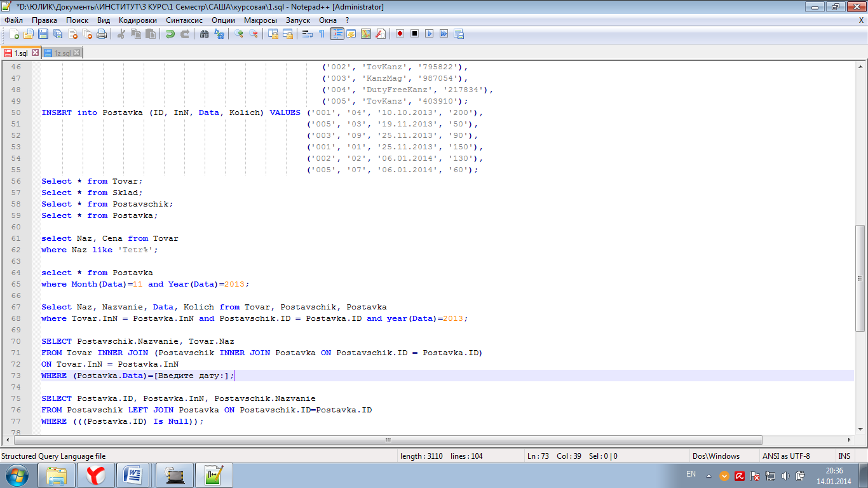Open Find with the binoculars icon

205,34
